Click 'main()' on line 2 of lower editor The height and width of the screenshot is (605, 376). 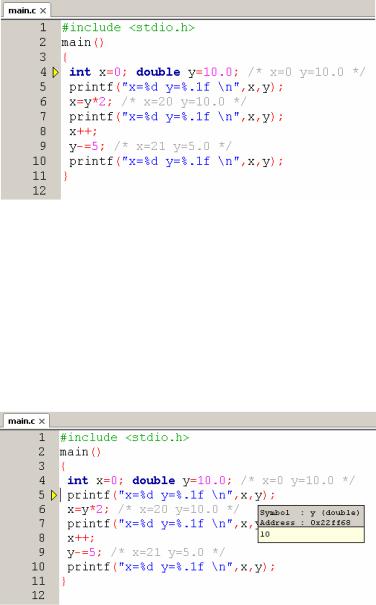tap(80, 452)
